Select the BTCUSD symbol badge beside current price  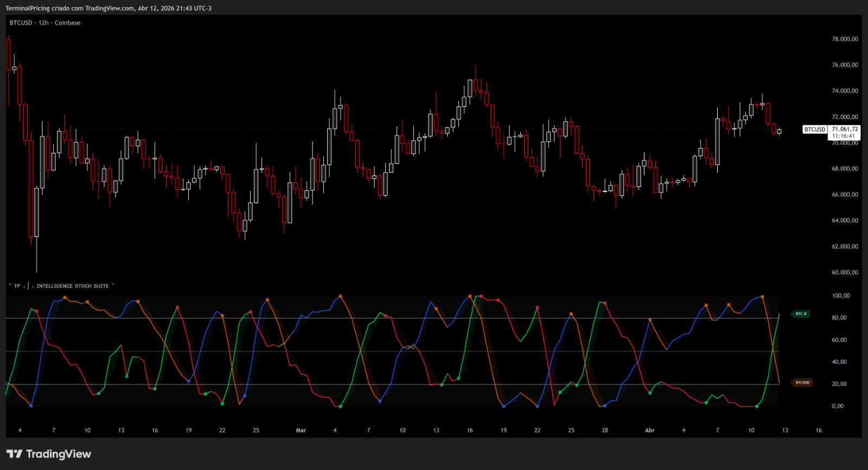(814, 130)
